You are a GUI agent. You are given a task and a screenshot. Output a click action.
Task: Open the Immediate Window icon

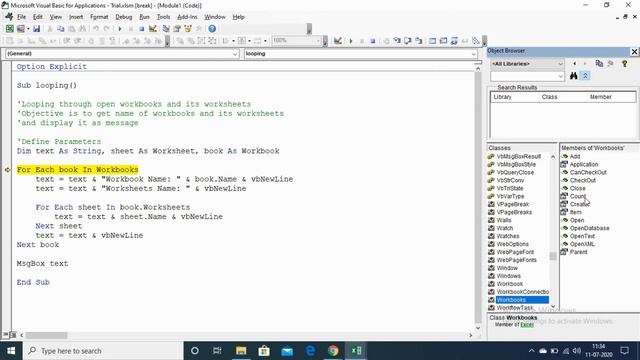(x=443, y=41)
